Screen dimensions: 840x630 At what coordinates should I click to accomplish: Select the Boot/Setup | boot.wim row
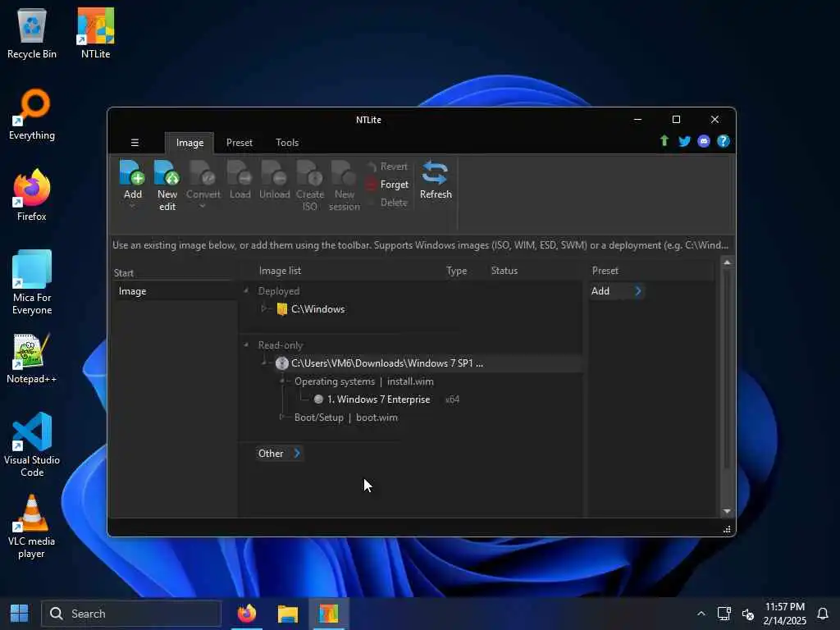pyautogui.click(x=346, y=418)
